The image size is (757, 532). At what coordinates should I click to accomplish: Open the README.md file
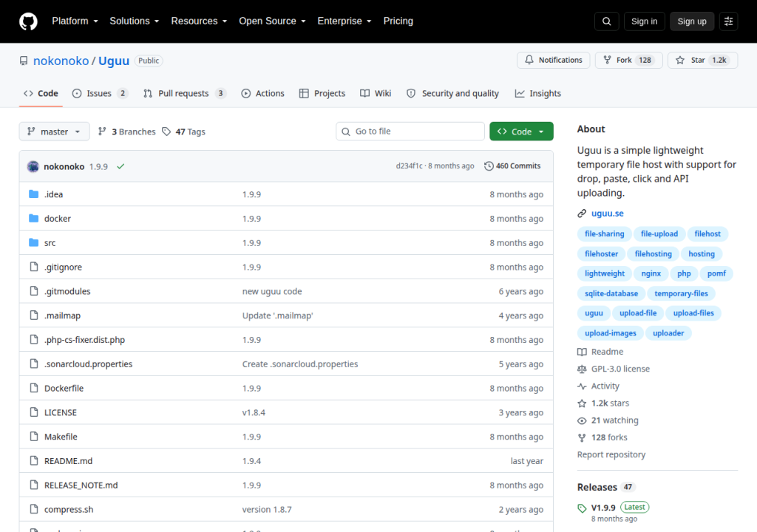[x=68, y=461]
